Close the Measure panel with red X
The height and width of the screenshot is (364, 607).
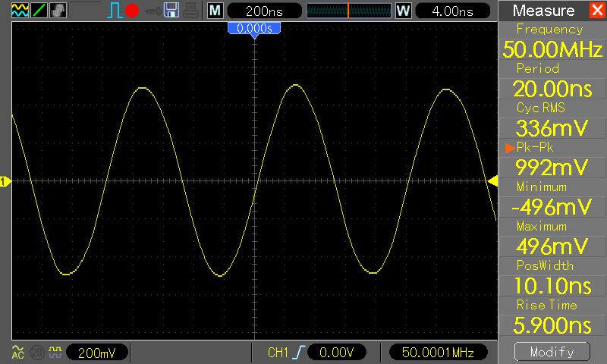tap(597, 10)
